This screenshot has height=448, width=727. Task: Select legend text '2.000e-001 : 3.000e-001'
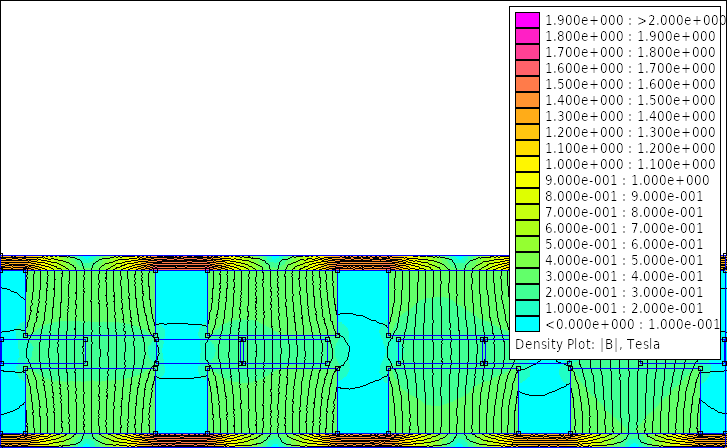(x=624, y=292)
